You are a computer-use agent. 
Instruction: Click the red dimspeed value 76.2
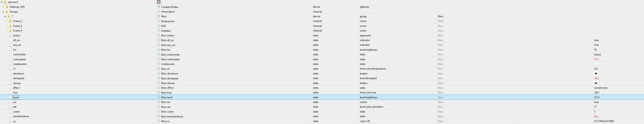pos(596,78)
